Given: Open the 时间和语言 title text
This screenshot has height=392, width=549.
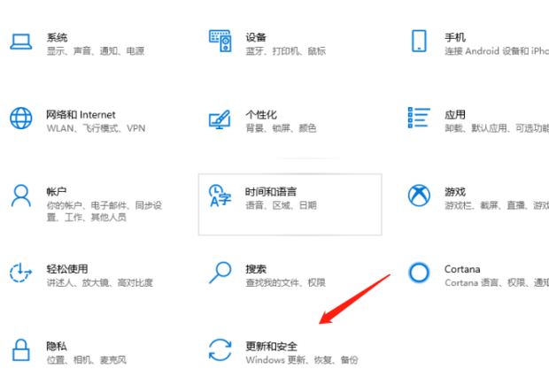Looking at the screenshot, I should (x=271, y=192).
